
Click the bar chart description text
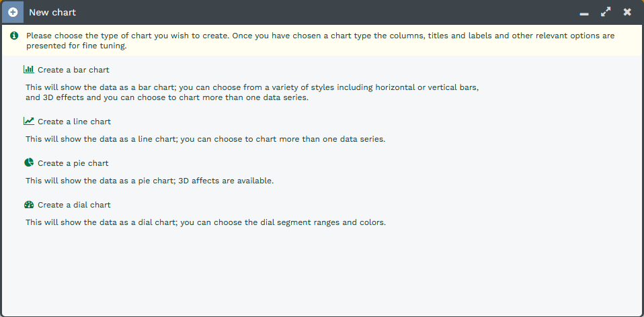click(252, 93)
